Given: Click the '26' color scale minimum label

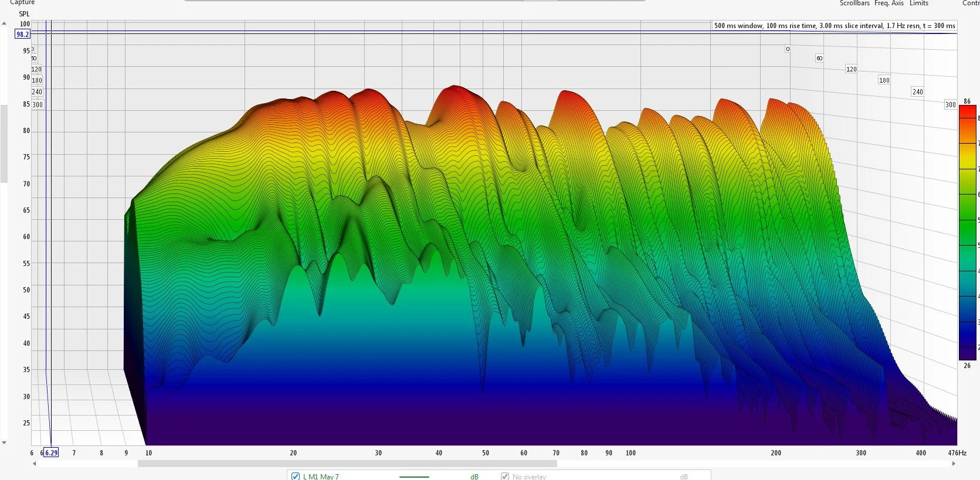Looking at the screenshot, I should click(x=967, y=366).
